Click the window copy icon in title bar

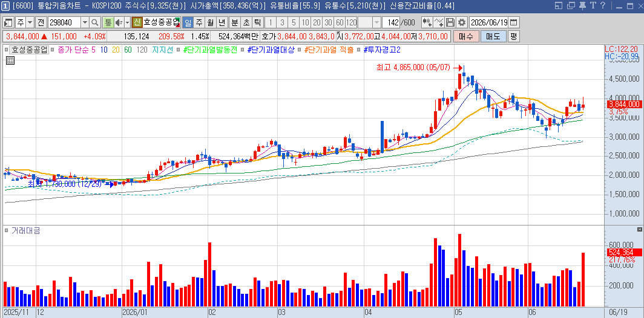tap(571, 5)
